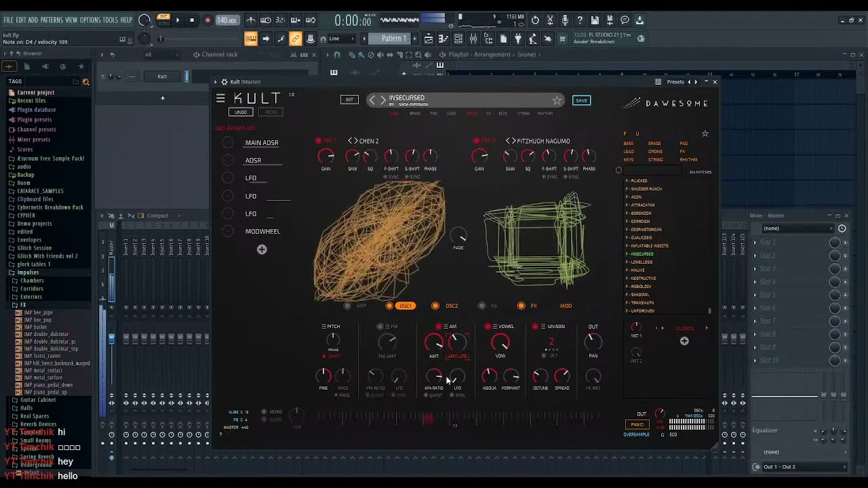Add an effect with the plus icon
Image resolution: width=868 pixels, height=488 pixels.
pyautogui.click(x=684, y=341)
